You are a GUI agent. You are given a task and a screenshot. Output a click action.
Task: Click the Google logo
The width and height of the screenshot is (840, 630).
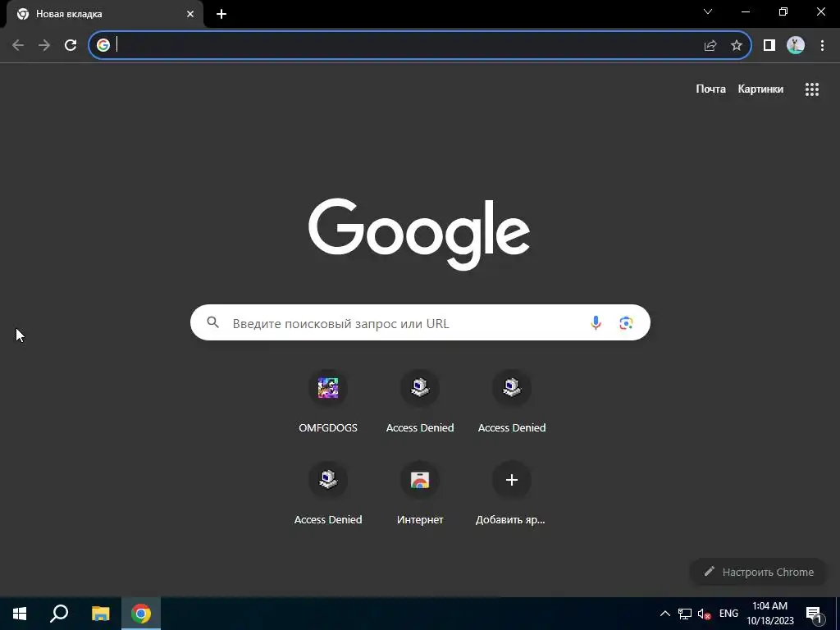pos(419,234)
